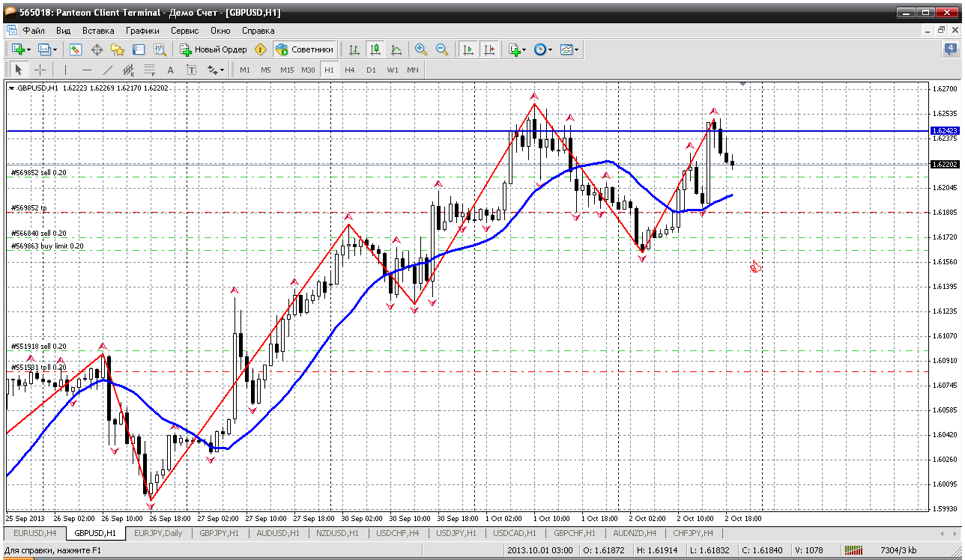This screenshot has height=560, width=965.
Task: Open the new chart dropdown arrow
Action: (29, 49)
